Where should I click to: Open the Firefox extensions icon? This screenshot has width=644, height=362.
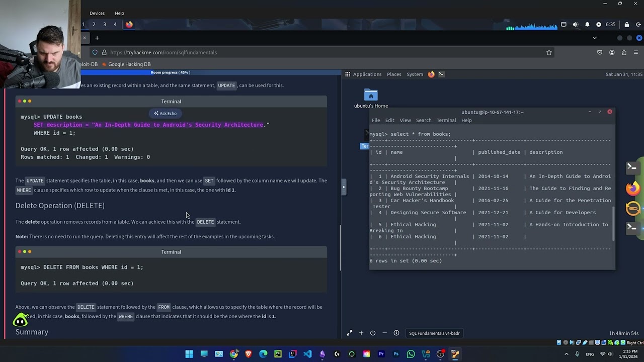624,52
